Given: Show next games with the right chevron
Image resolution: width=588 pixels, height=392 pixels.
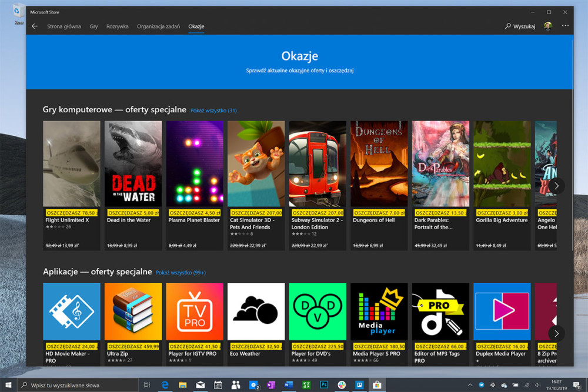Looking at the screenshot, I should tap(556, 186).
